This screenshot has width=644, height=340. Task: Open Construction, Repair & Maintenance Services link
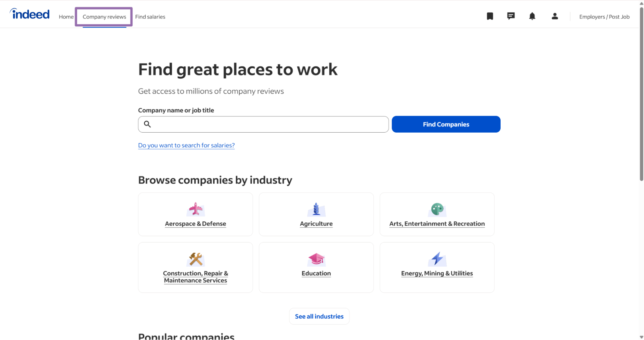point(196,277)
